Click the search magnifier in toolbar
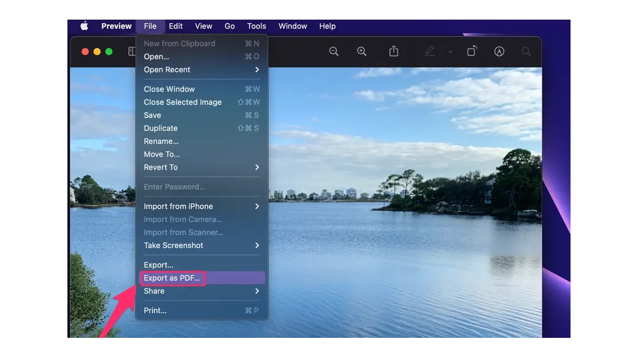Screen dimensions: 644x362 pyautogui.click(x=526, y=51)
